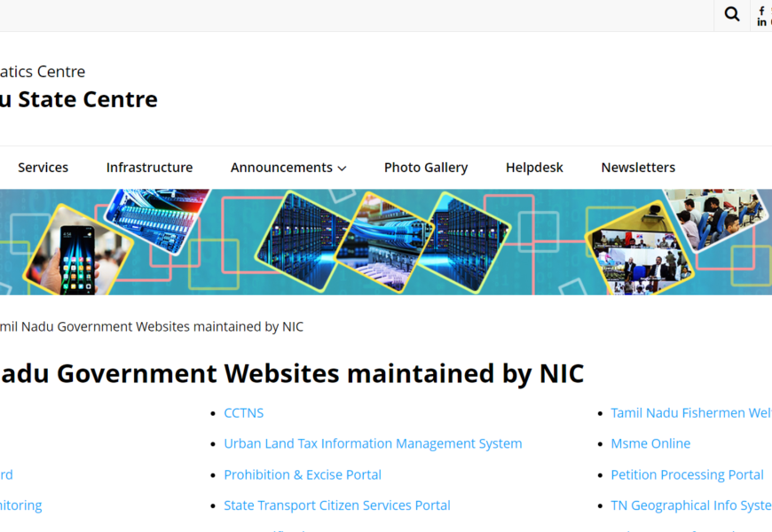
Task: Open the Newsletters menu item
Action: coord(638,168)
